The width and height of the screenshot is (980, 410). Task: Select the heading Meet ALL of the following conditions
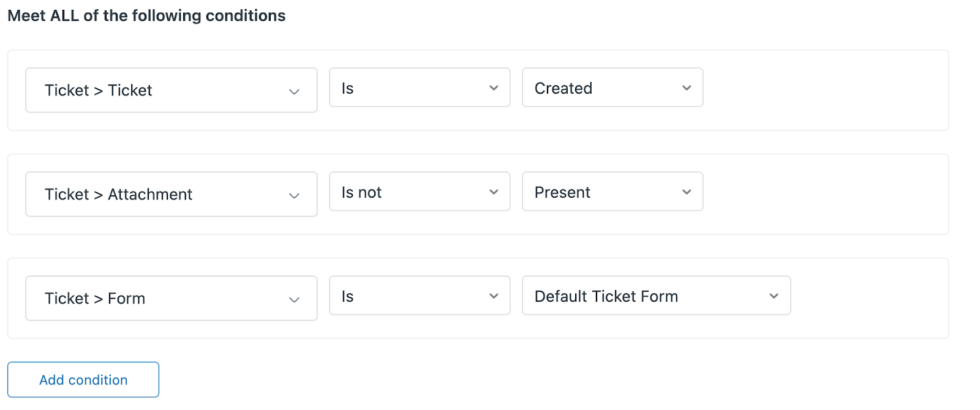click(146, 15)
